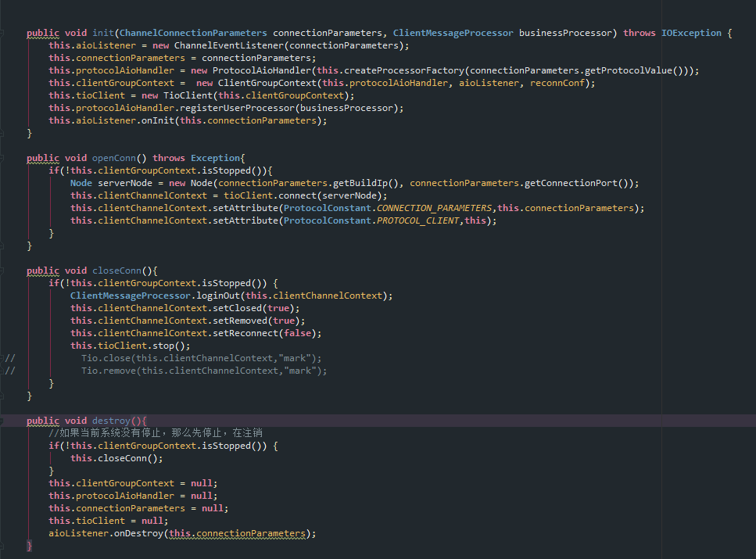Collapse the openConn method fold marker
Screen dimensions: 756x559
click(2, 158)
